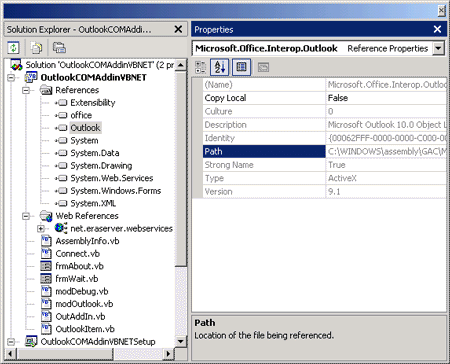Click the VB file icon next to Connect.vb
Screen dimensions: 450x364
coord(46,254)
